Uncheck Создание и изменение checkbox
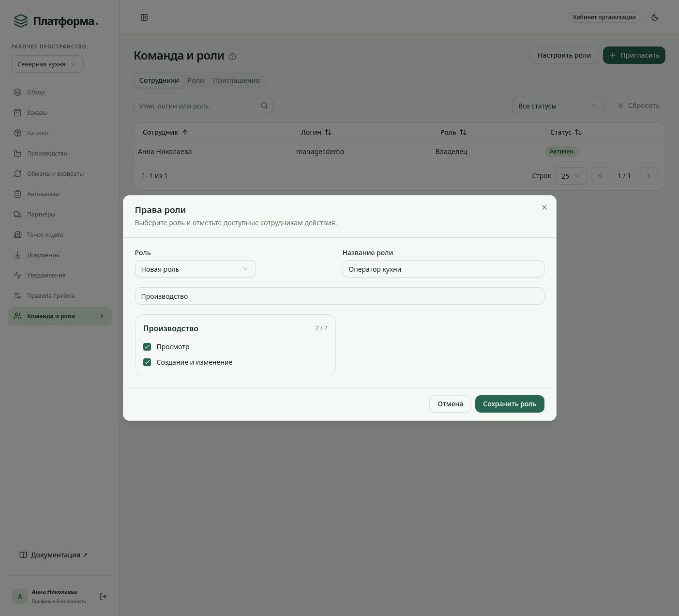 (x=147, y=362)
